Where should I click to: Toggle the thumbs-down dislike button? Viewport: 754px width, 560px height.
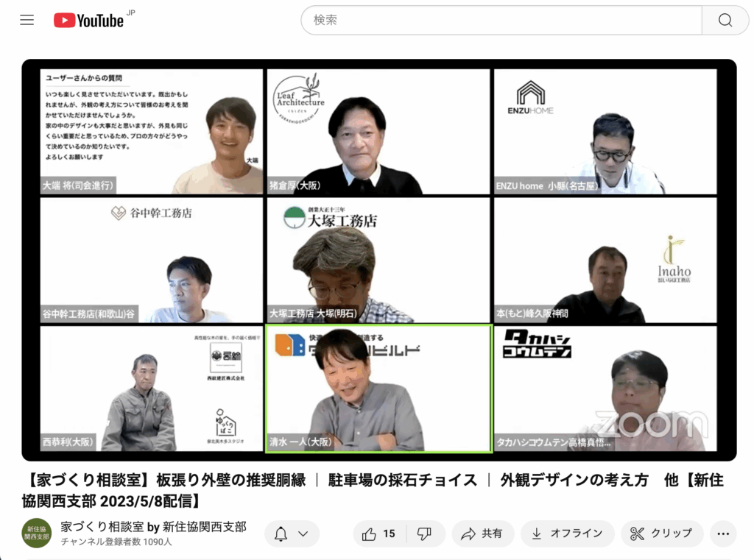click(x=424, y=534)
